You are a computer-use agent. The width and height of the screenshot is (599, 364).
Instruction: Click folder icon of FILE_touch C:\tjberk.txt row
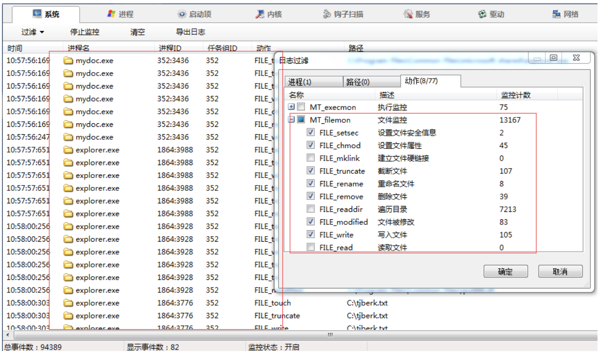coord(68,303)
